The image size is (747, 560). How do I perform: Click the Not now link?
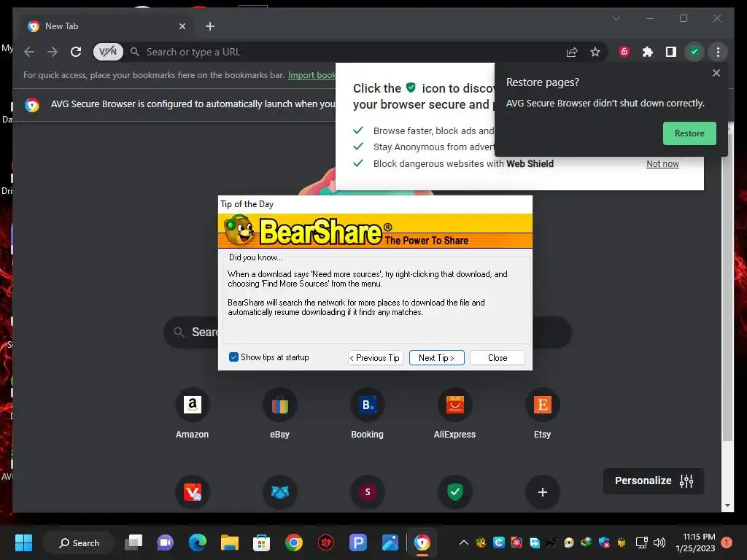662,164
